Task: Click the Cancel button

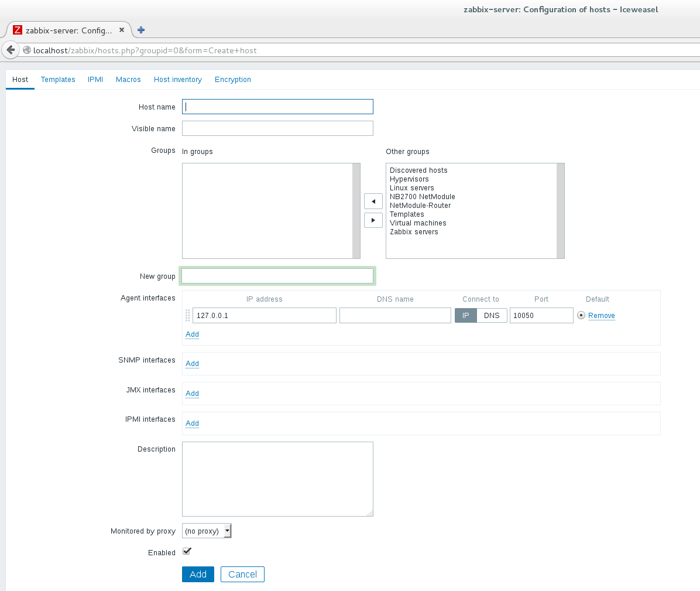Action: click(x=242, y=575)
